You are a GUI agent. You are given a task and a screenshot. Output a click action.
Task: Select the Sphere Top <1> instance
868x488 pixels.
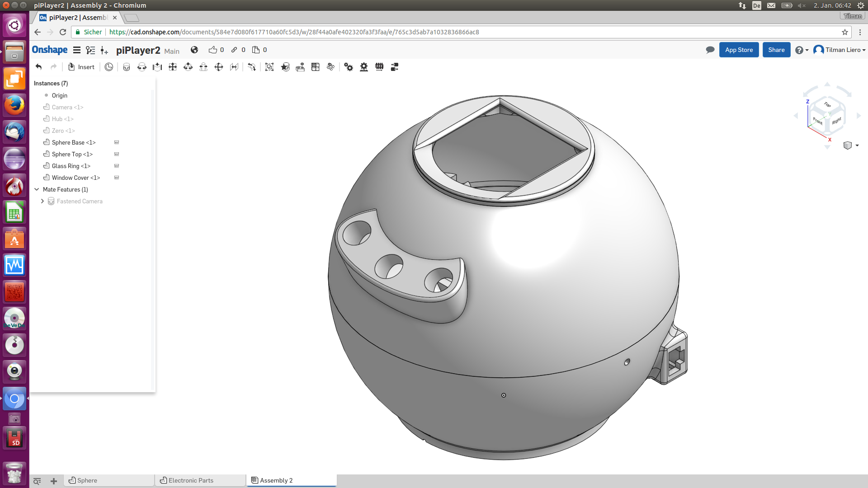[x=72, y=154]
